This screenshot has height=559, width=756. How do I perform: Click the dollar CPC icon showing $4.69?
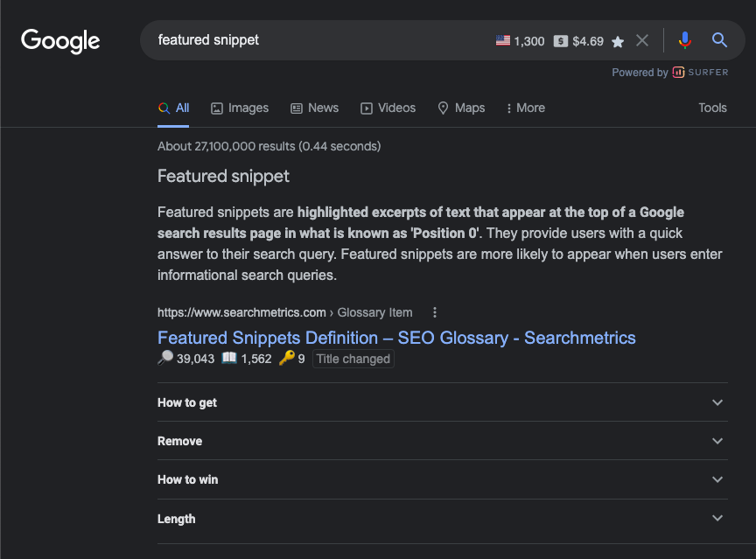(x=560, y=40)
